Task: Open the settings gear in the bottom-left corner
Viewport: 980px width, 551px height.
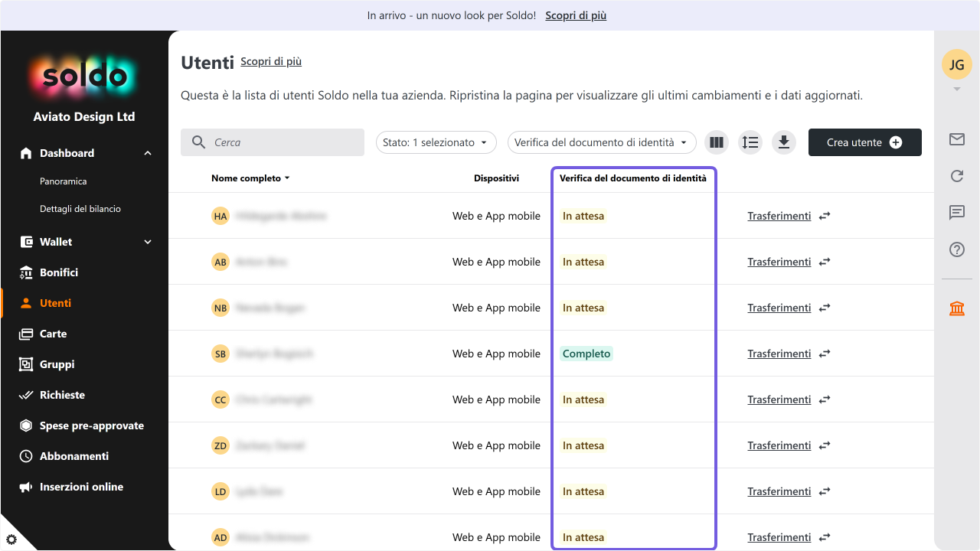Action: (x=11, y=540)
